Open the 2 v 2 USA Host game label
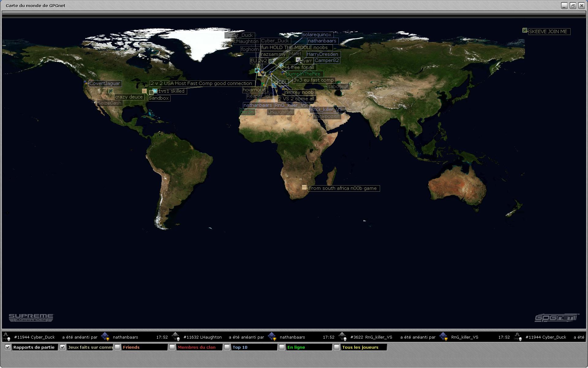 pos(202,83)
